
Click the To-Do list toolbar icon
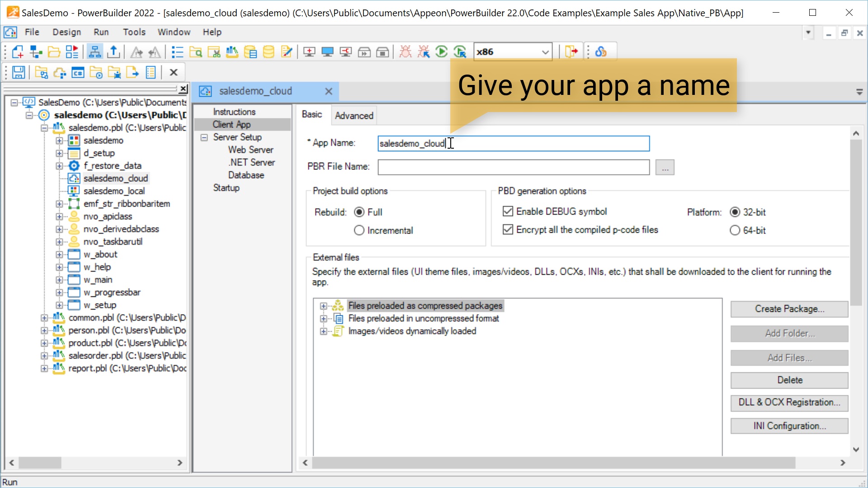point(177,52)
